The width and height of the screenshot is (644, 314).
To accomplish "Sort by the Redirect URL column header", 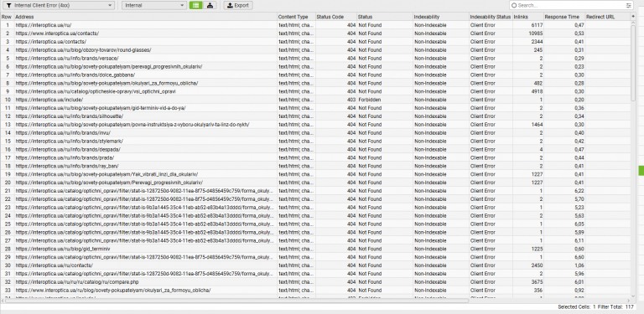I will point(608,17).
